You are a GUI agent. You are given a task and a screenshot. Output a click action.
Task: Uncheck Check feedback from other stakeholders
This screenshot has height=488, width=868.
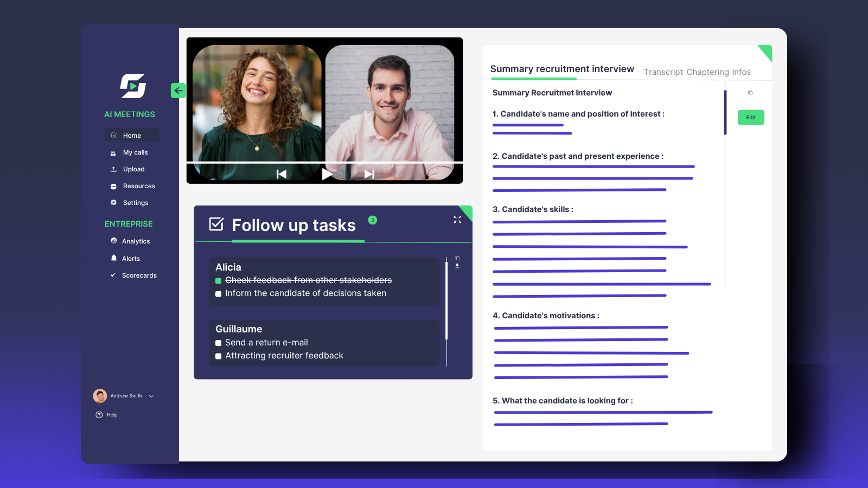218,281
